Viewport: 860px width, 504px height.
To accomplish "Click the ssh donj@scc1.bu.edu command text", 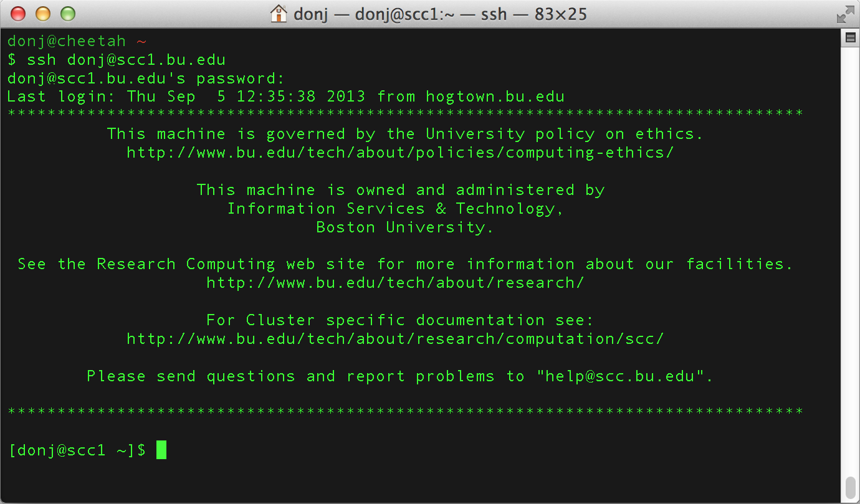I will click(126, 60).
